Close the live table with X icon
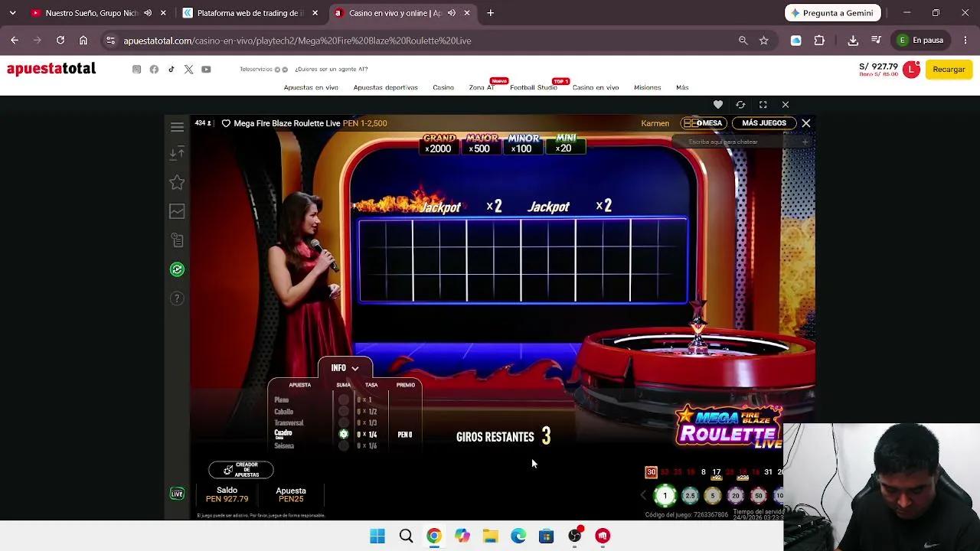The image size is (980, 551). pos(806,123)
